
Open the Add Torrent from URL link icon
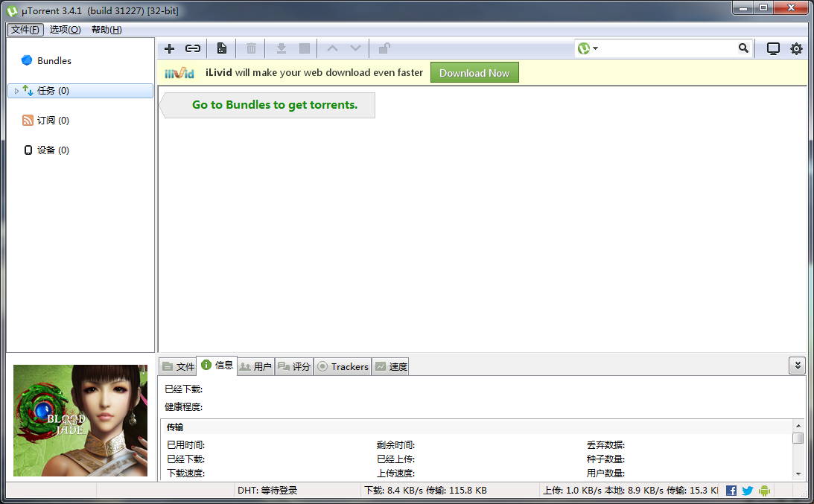192,48
